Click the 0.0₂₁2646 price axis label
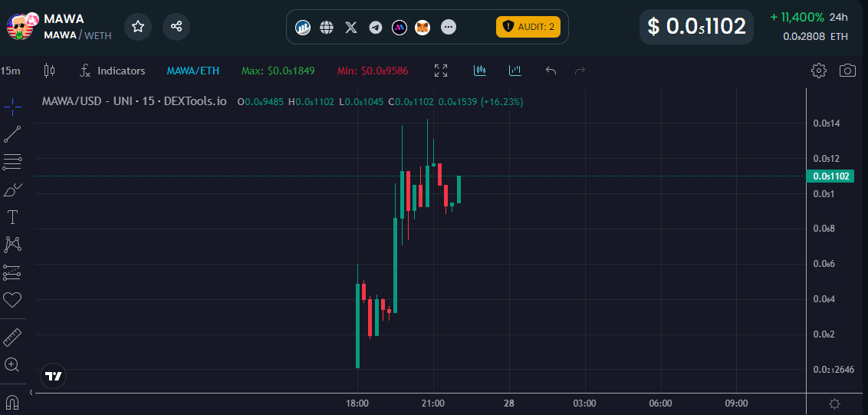 click(x=833, y=370)
